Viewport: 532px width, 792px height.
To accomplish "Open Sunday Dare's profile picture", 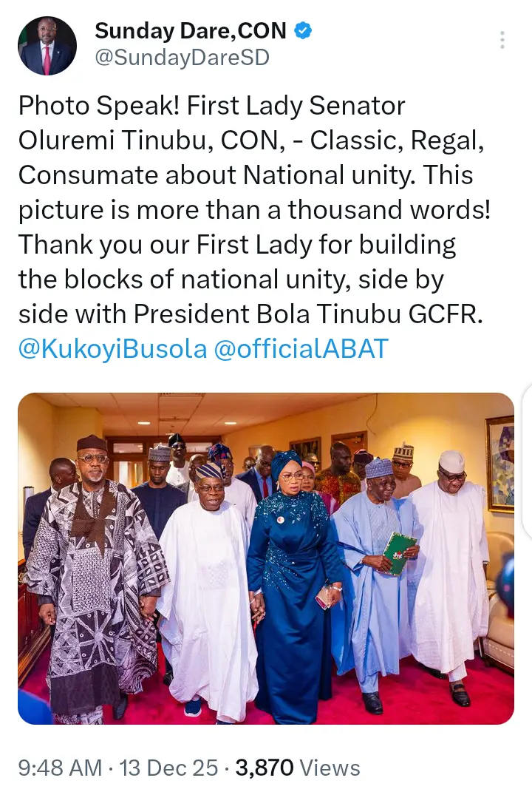I will click(47, 46).
